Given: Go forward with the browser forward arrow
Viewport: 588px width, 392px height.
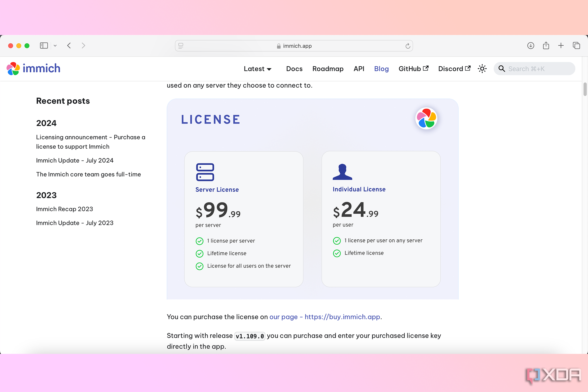Looking at the screenshot, I should tap(83, 46).
